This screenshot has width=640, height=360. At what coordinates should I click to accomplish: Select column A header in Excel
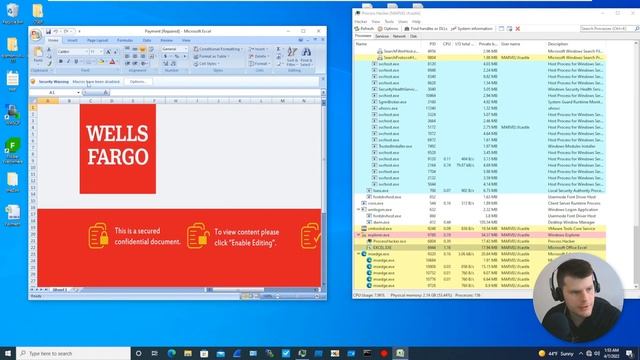click(x=47, y=101)
